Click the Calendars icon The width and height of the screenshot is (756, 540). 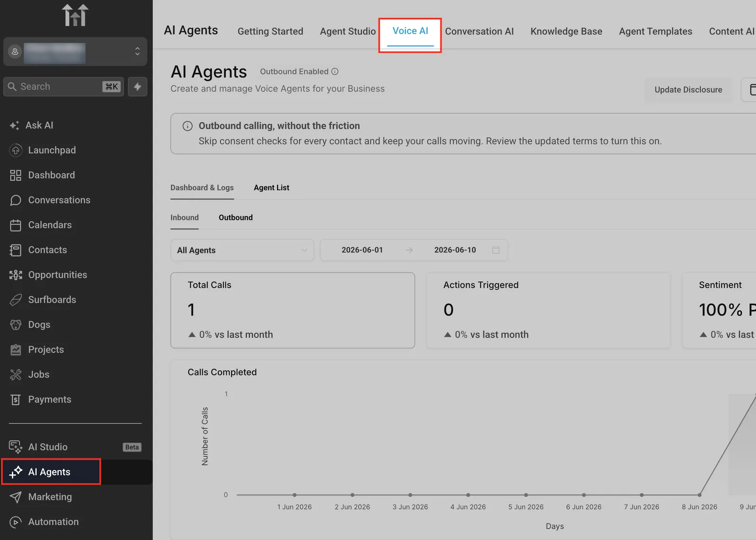[x=16, y=225]
